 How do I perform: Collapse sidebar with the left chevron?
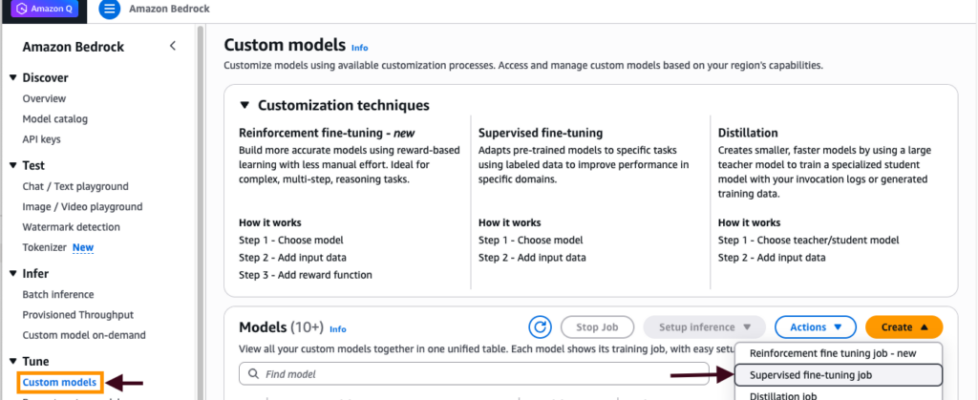click(x=172, y=46)
